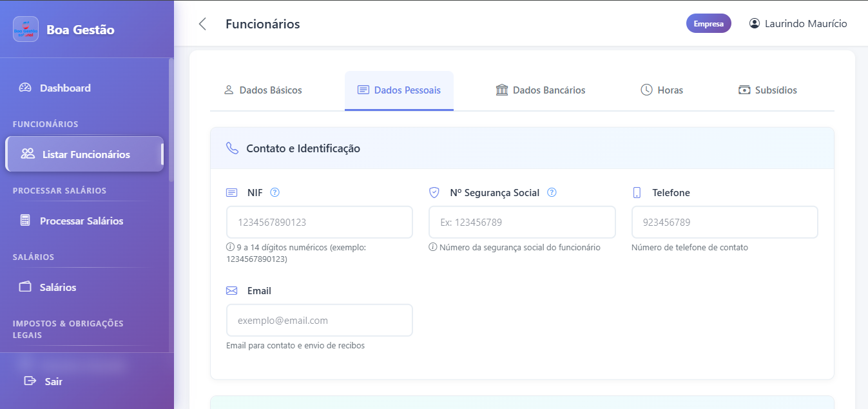Image resolution: width=868 pixels, height=409 pixels.
Task: Open the Dados Bancários tab
Action: 541,90
